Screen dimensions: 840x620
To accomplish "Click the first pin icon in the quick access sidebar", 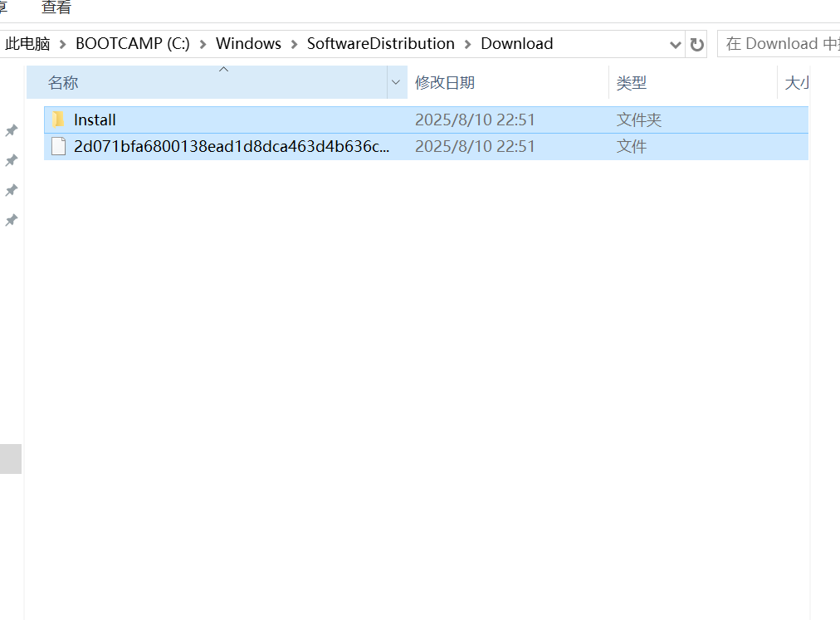I will click(x=12, y=130).
